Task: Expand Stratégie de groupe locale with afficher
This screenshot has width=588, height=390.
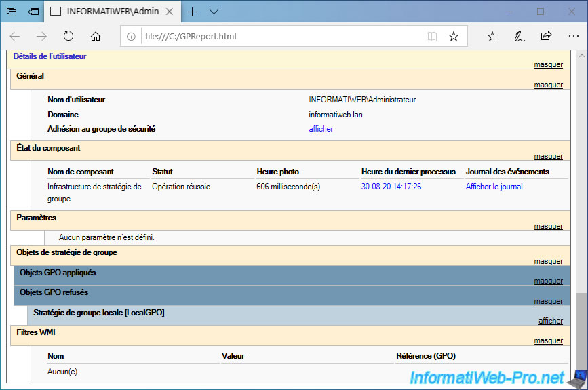Action: point(550,321)
